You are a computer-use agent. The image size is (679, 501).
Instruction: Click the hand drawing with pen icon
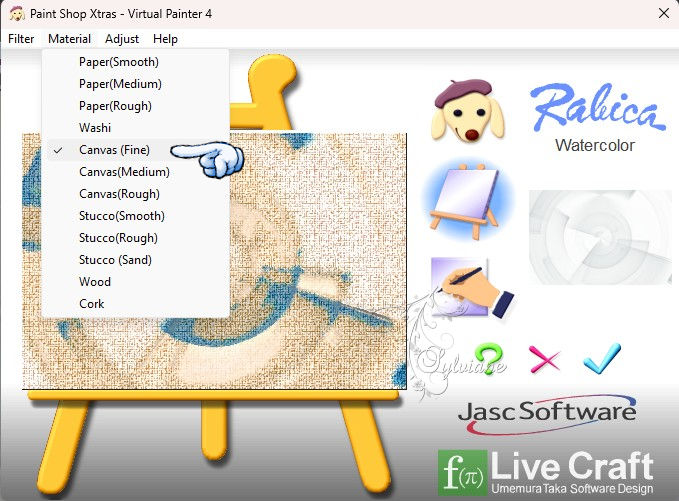point(472,288)
